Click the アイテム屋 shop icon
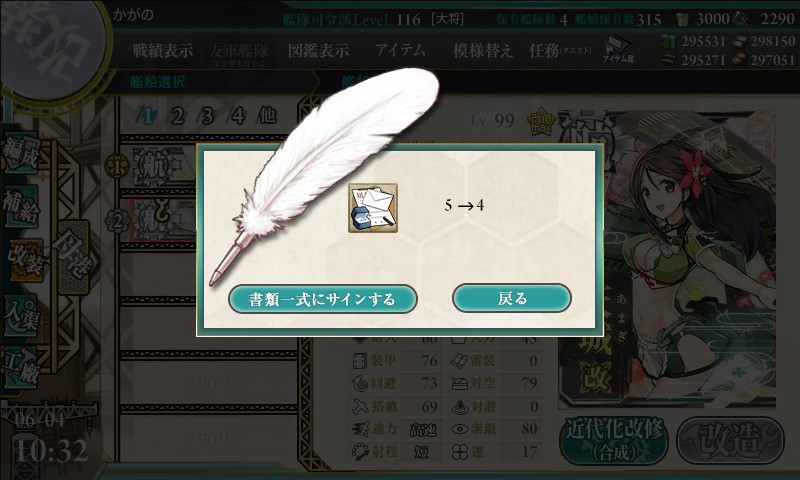This screenshot has width=800, height=480. pyautogui.click(x=618, y=49)
